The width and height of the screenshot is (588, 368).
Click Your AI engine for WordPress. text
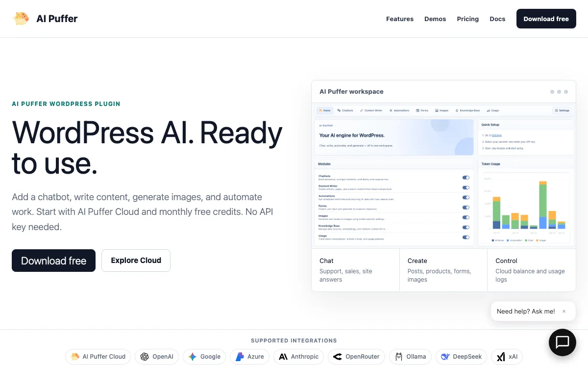tap(352, 135)
